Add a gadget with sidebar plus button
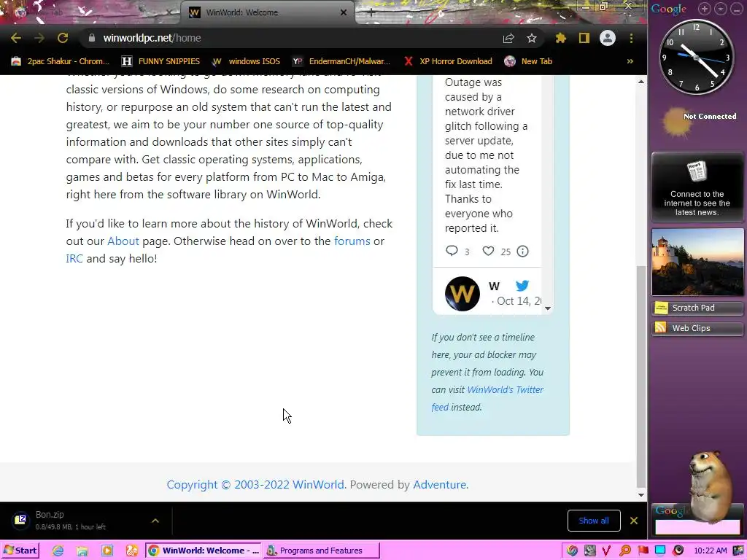The height and width of the screenshot is (560, 747). coord(705,9)
